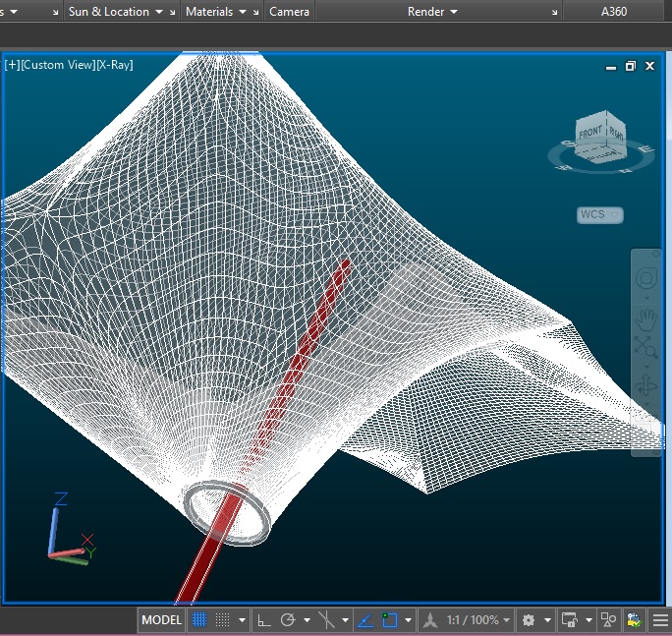Toggle polar tracking in status bar

288,620
